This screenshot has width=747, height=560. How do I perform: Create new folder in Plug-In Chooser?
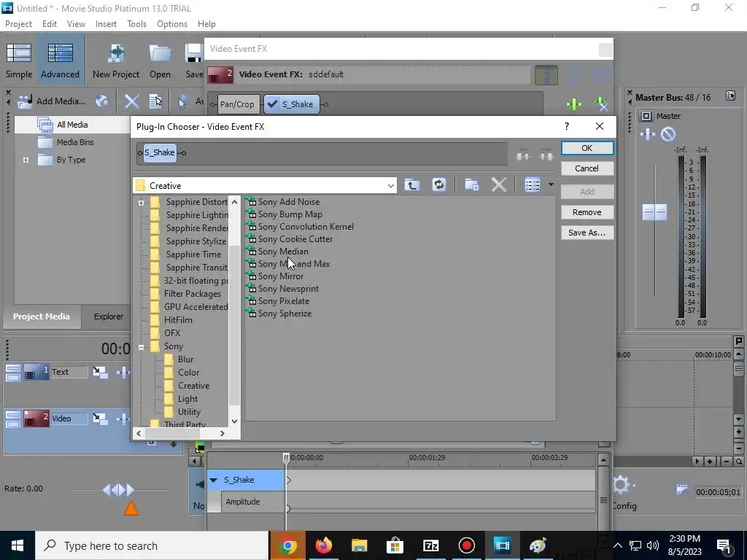472,184
